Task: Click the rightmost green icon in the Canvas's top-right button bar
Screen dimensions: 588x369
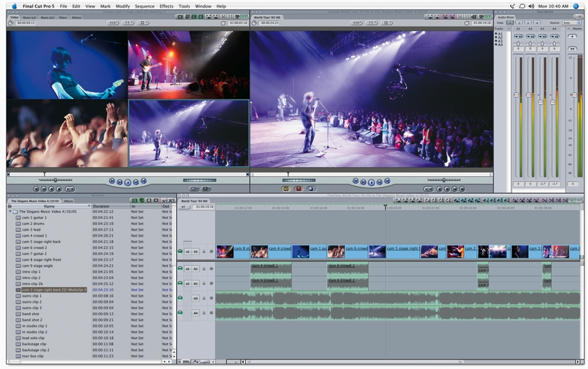Action: (x=488, y=17)
